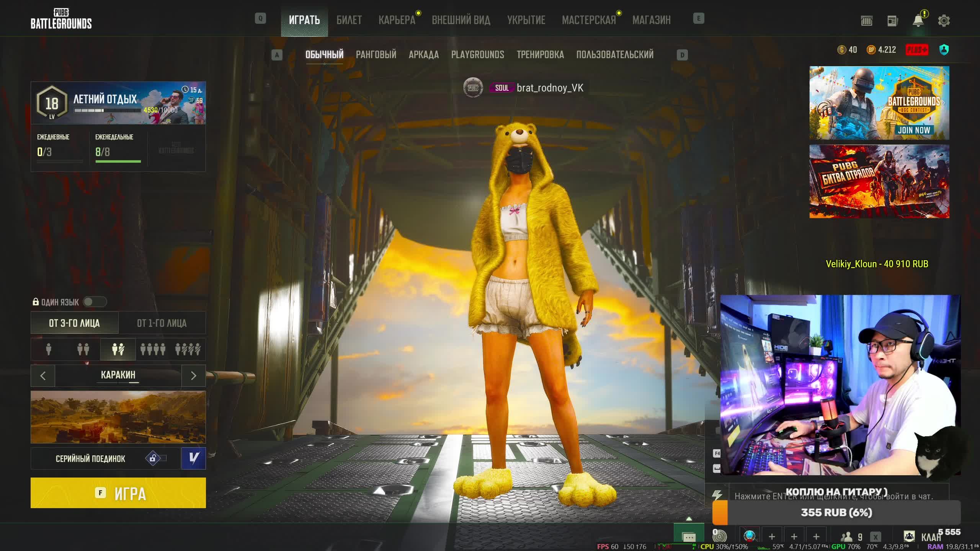The height and width of the screenshot is (551, 980).
Task: Click the teal account shield icon
Action: [x=944, y=50]
